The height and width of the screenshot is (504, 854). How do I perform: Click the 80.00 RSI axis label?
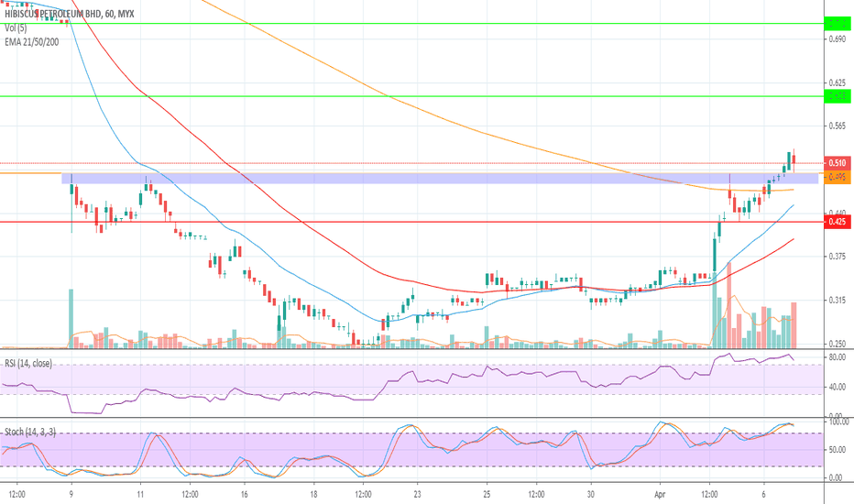838,358
